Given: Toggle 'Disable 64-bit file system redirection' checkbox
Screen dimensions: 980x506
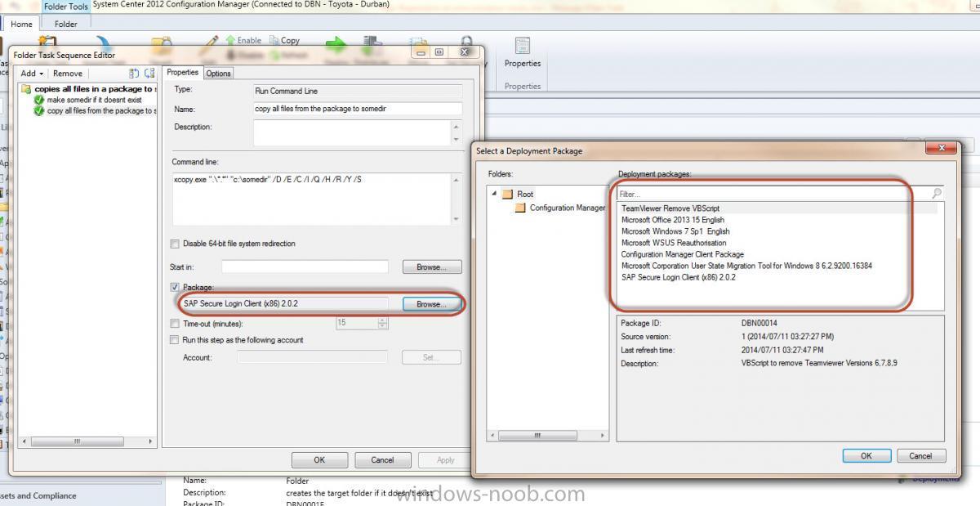Looking at the screenshot, I should pos(175,244).
